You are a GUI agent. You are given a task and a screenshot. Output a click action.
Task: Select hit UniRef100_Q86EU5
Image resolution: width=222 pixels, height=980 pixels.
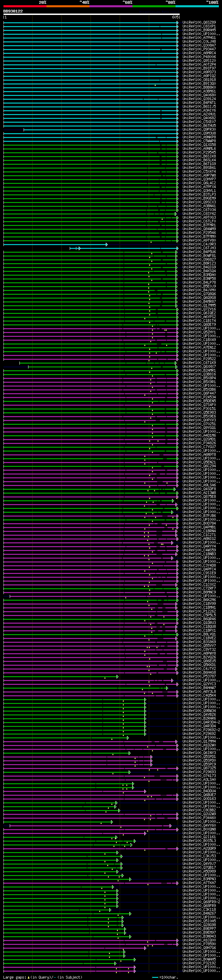199,661
